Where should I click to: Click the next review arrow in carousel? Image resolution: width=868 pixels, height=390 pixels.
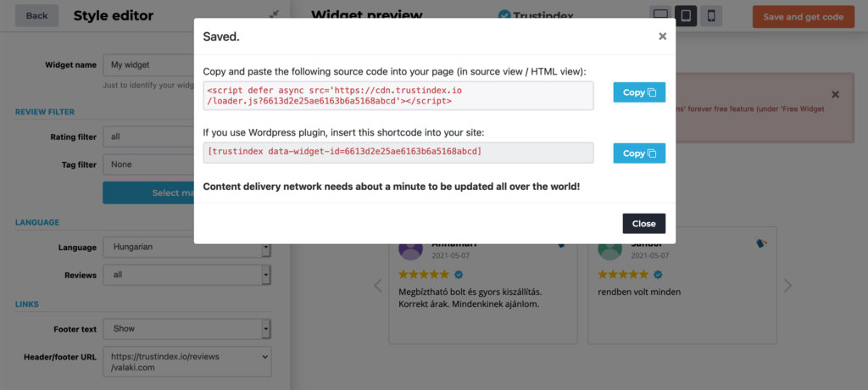[787, 286]
